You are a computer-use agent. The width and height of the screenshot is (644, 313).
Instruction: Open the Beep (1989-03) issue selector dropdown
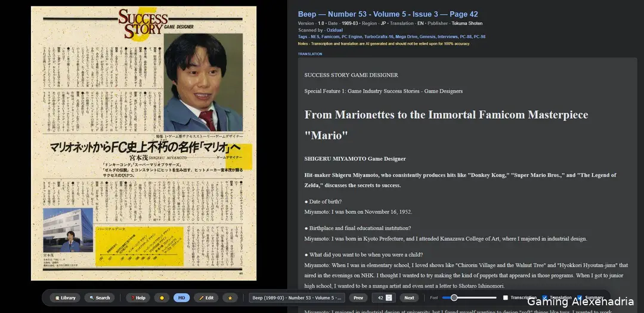click(297, 298)
